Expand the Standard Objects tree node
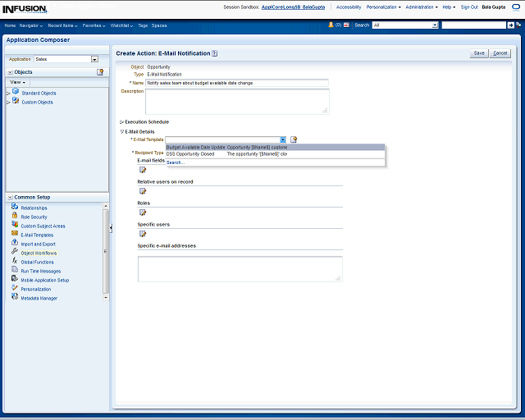The width and height of the screenshot is (525, 420). 9,94
